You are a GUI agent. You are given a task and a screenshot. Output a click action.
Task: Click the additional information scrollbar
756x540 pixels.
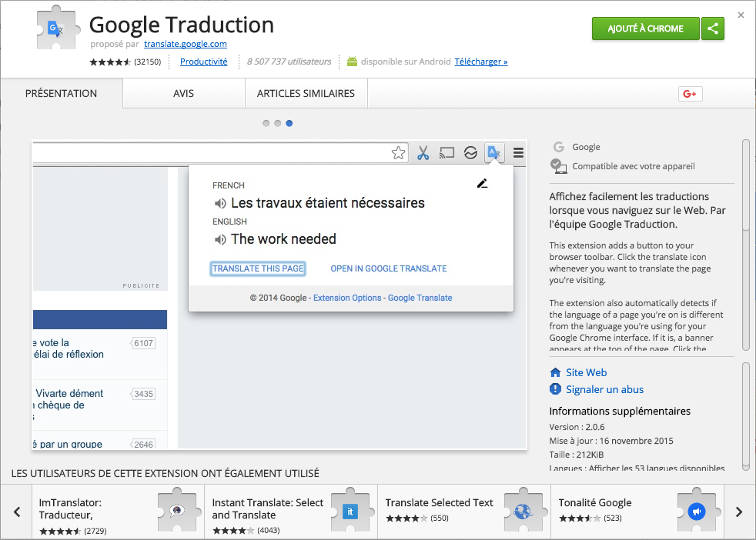pos(746,417)
